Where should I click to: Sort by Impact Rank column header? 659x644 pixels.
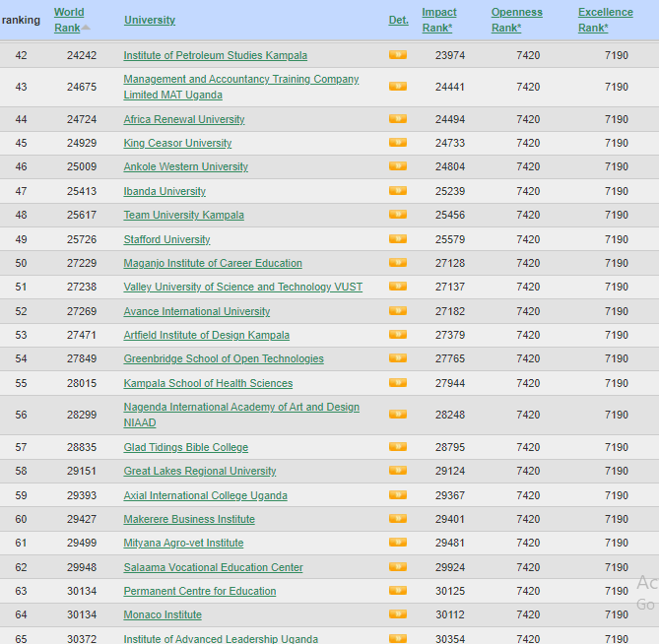click(x=439, y=20)
